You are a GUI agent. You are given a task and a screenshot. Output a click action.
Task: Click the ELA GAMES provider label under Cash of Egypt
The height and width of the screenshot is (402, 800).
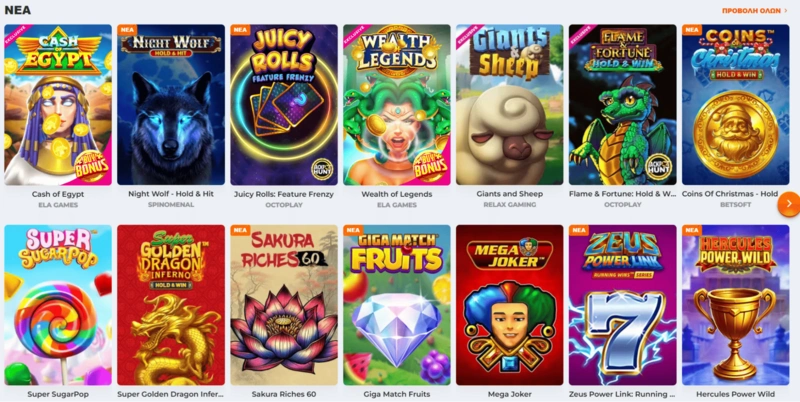(58, 205)
